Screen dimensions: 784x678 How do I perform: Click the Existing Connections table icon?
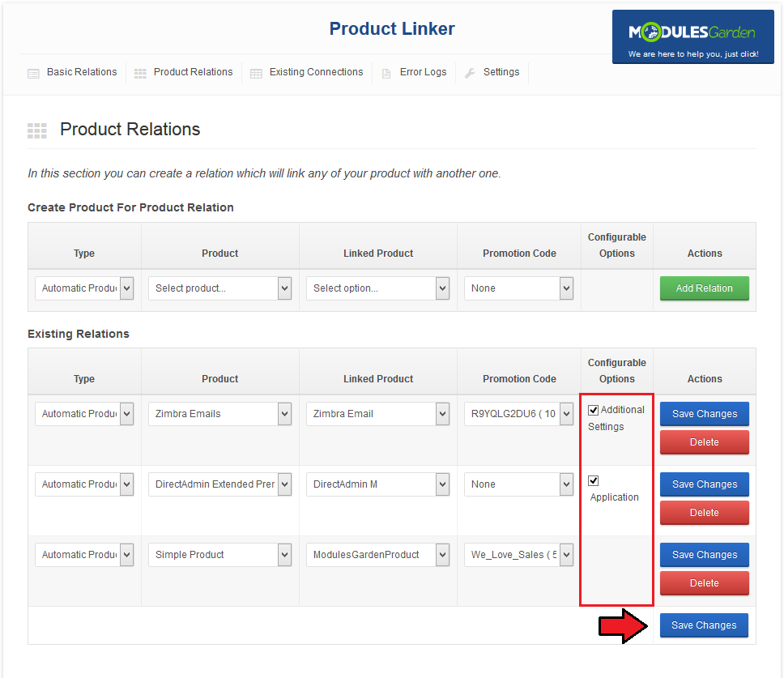256,73
